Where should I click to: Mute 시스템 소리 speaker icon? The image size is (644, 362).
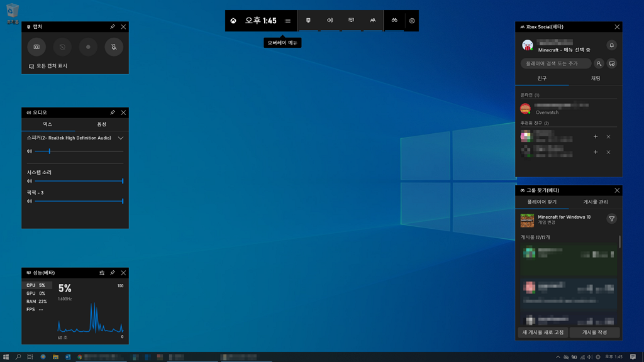pos(30,181)
